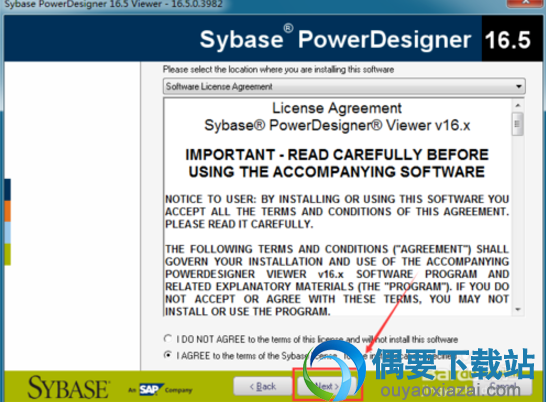546x402 pixels.
Task: Select I AGREE to the terms radio button
Action: [168, 355]
